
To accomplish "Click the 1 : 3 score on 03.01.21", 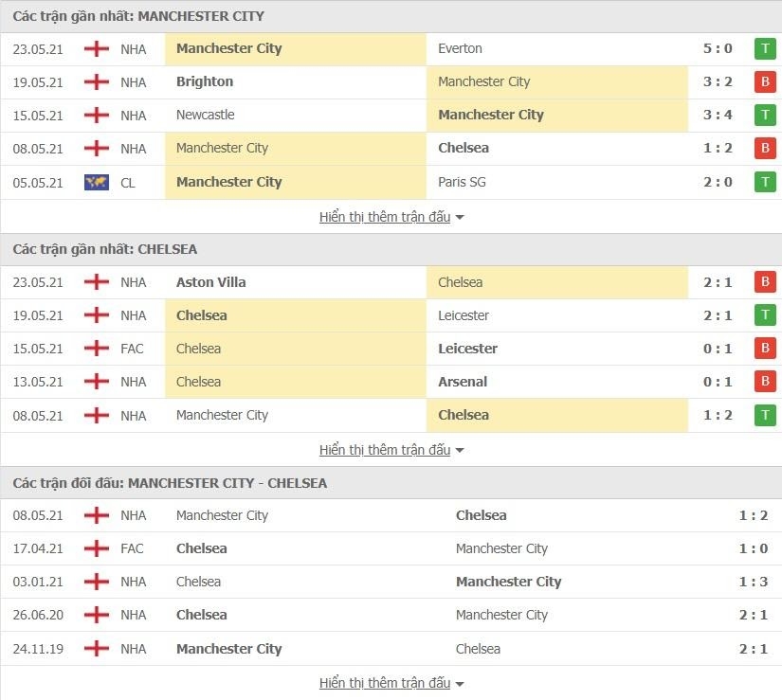I will (x=754, y=582).
